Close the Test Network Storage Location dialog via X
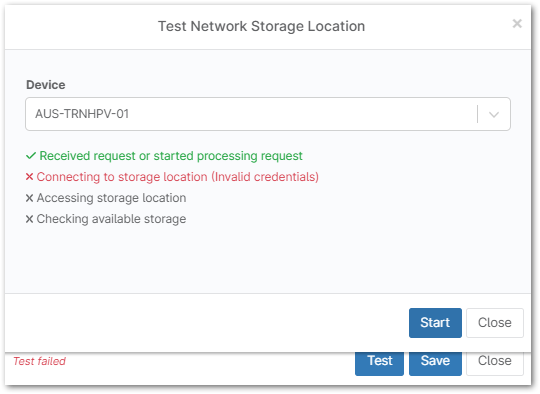 pyautogui.click(x=517, y=23)
